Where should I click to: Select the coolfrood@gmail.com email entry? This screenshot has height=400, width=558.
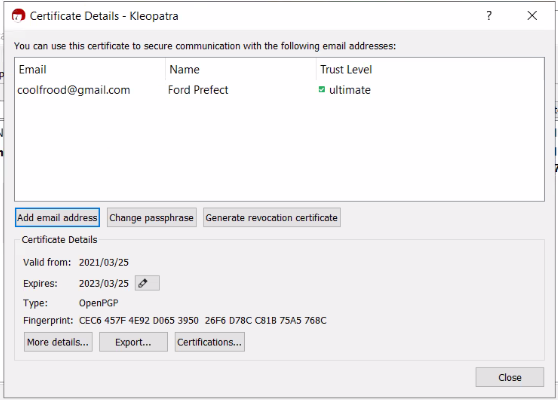[74, 90]
